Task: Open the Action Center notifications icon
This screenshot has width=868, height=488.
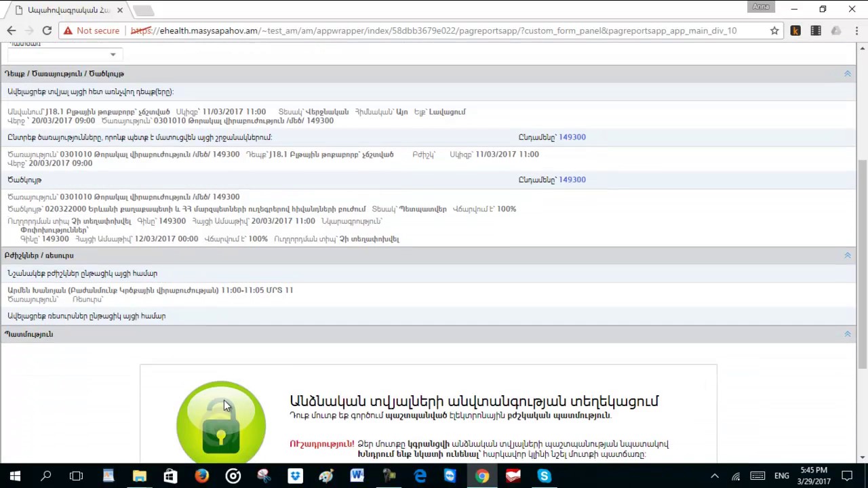Action: point(847,476)
